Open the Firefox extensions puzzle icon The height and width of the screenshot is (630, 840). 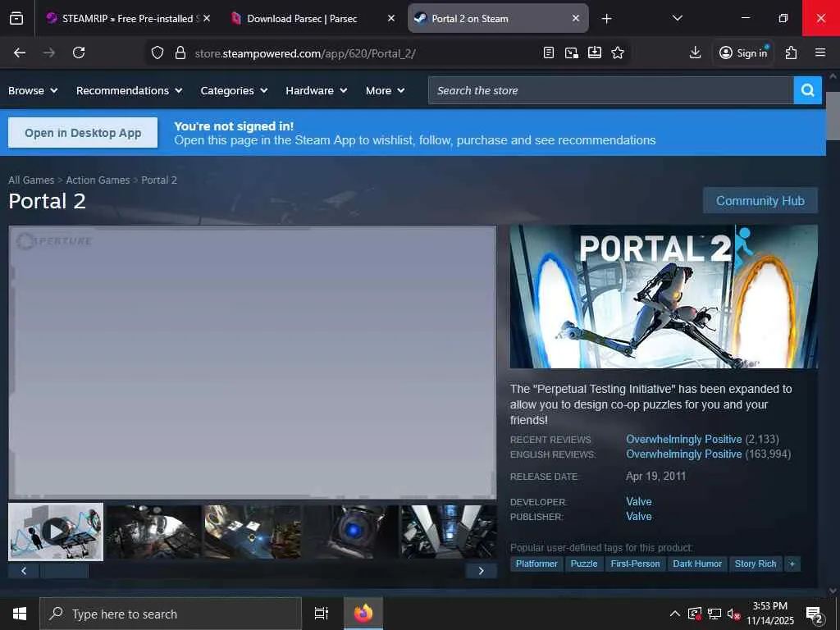[791, 52]
